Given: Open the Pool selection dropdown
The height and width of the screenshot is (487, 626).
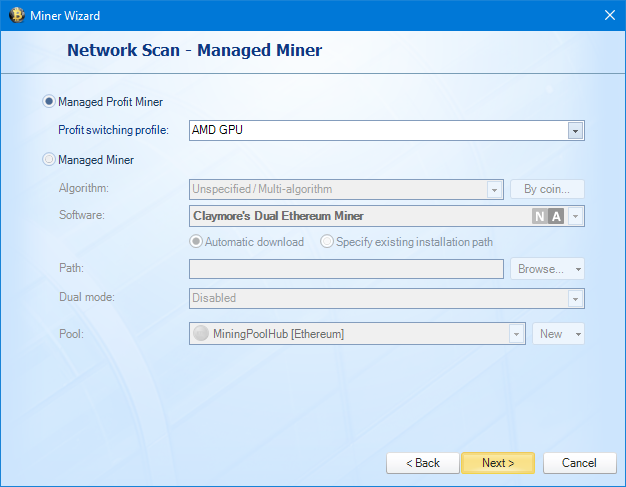Looking at the screenshot, I should tap(516, 334).
